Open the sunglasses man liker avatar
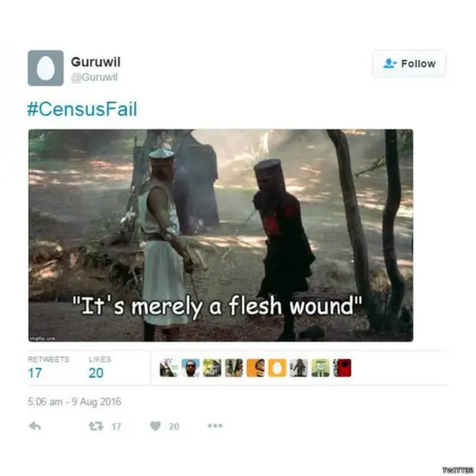This screenshot has height=476, width=476. pos(190,367)
